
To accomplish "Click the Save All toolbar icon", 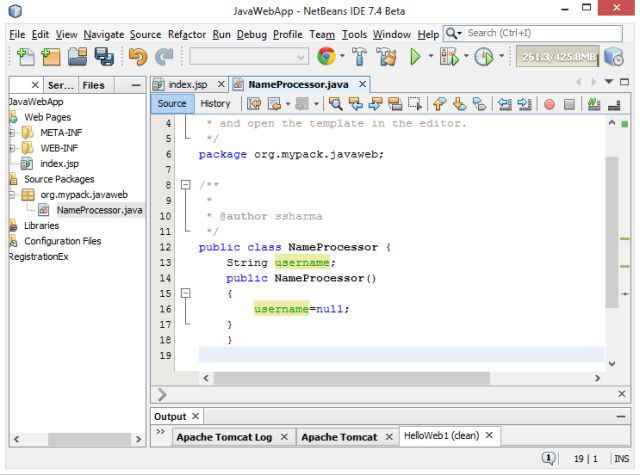I will (104, 57).
